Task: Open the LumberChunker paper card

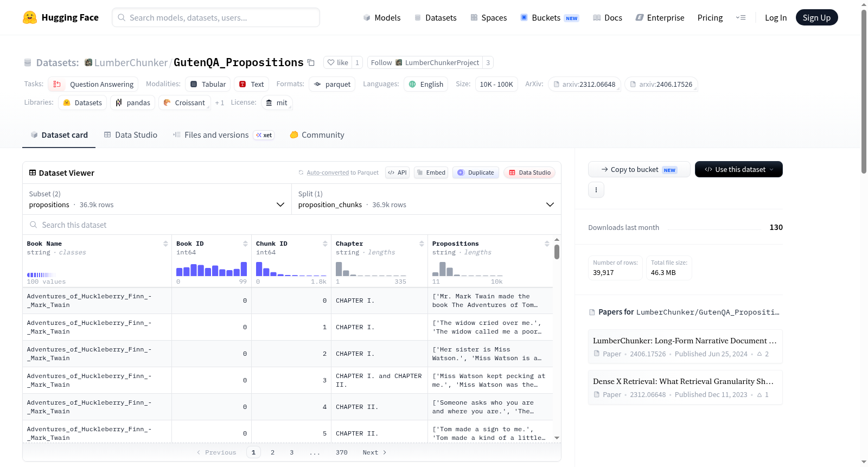Action: pyautogui.click(x=685, y=347)
